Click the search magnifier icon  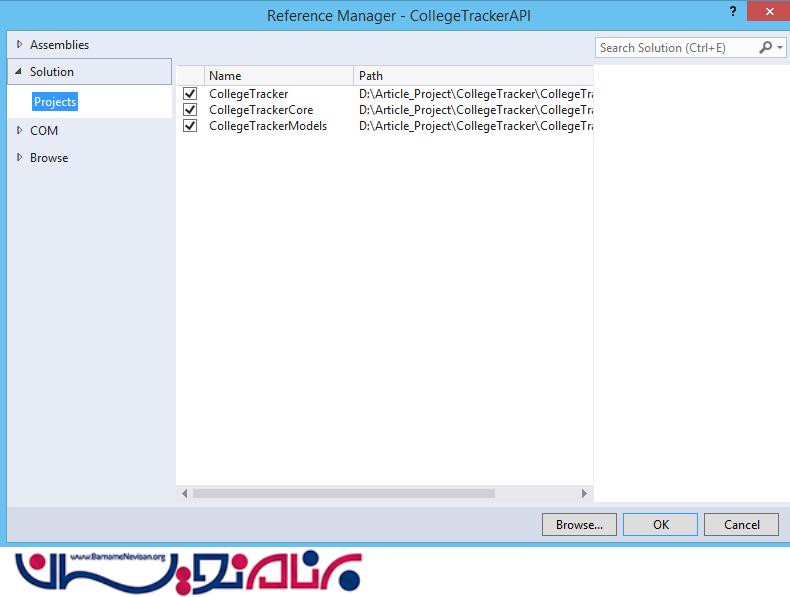pyautogui.click(x=766, y=48)
